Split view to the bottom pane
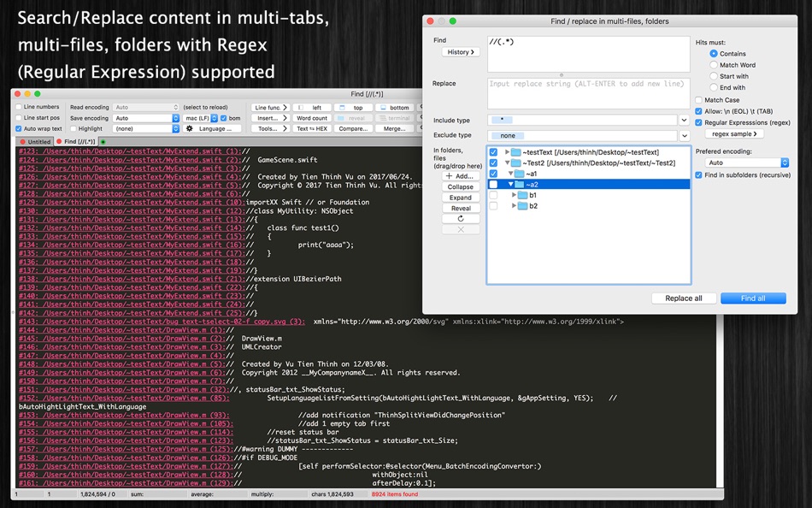 click(x=395, y=107)
